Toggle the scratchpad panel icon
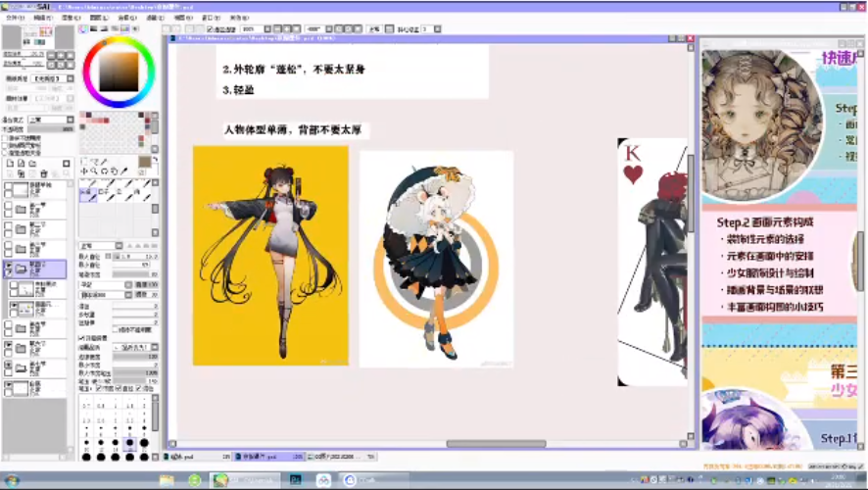This screenshot has height=490, width=868. tap(135, 28)
